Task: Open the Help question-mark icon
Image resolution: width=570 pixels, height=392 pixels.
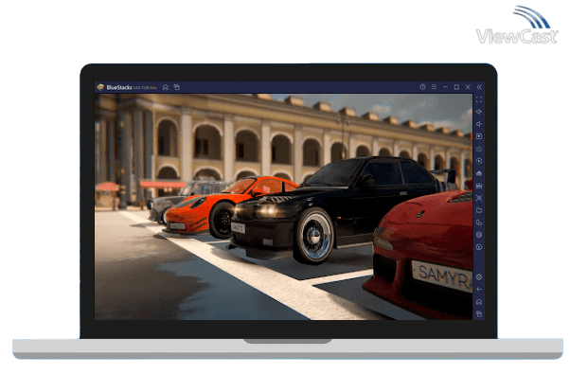Action: pyautogui.click(x=422, y=87)
